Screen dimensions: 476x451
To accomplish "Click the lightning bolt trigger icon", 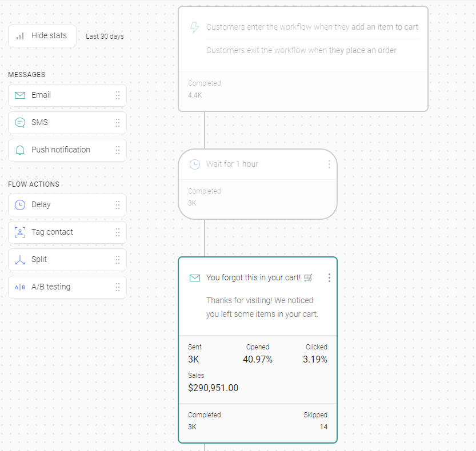I will point(194,27).
